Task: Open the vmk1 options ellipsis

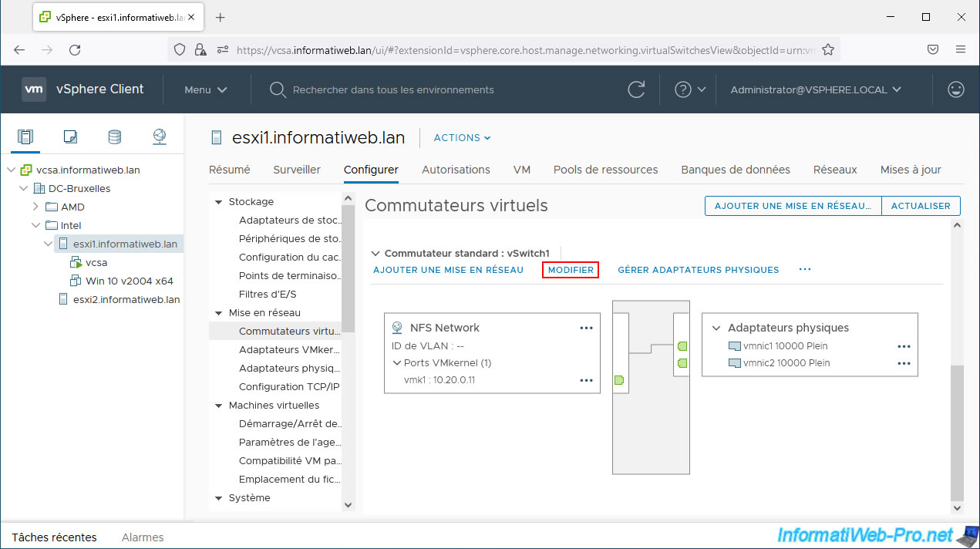Action: click(x=587, y=380)
